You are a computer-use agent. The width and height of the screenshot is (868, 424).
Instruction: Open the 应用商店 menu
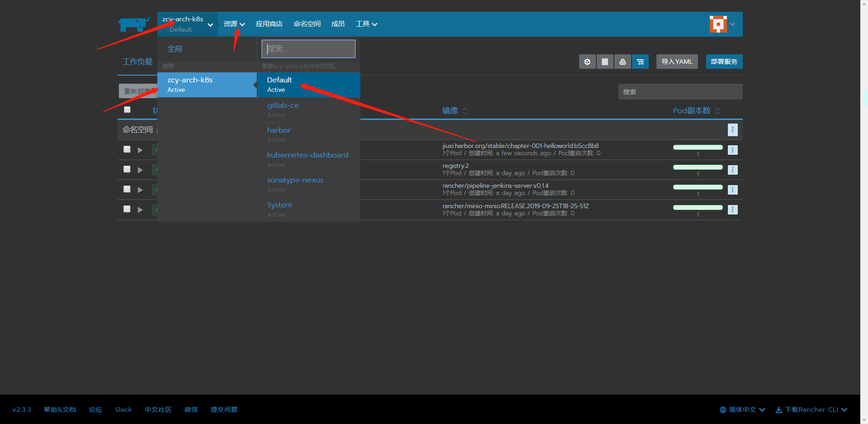point(269,24)
